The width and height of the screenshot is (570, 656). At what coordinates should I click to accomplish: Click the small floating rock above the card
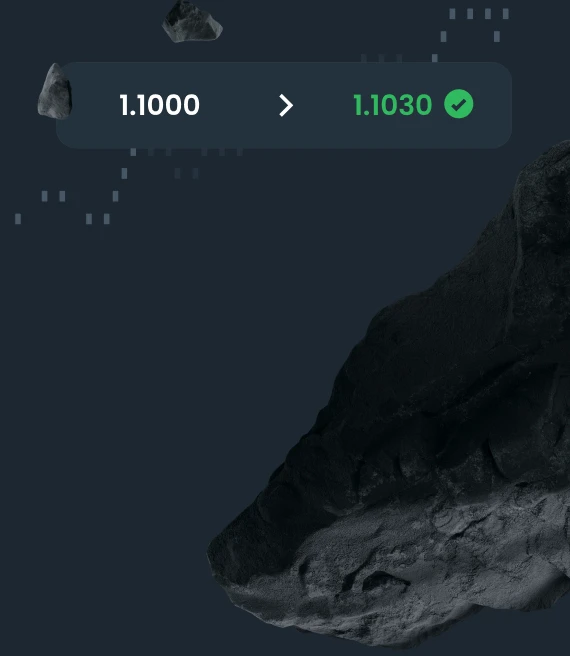[x=192, y=21]
